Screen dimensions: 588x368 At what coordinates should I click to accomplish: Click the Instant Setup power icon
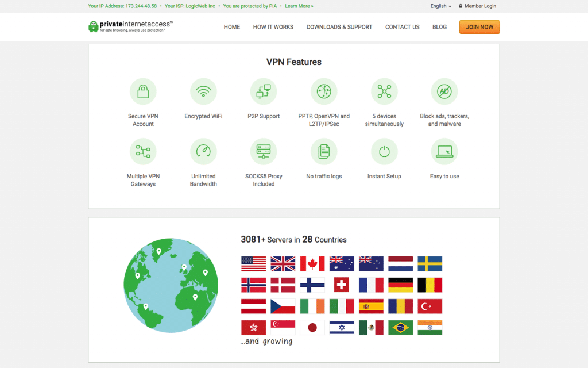click(x=384, y=151)
